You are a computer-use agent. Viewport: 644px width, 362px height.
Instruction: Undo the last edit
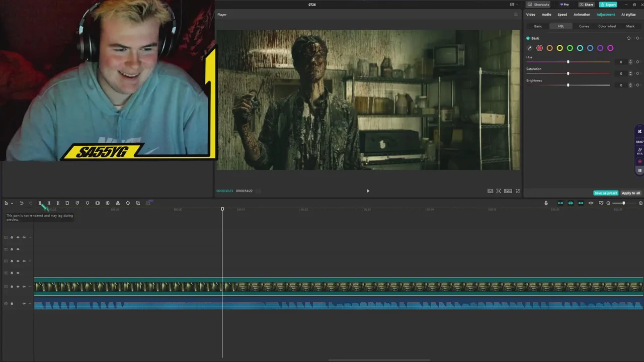pos(22,203)
